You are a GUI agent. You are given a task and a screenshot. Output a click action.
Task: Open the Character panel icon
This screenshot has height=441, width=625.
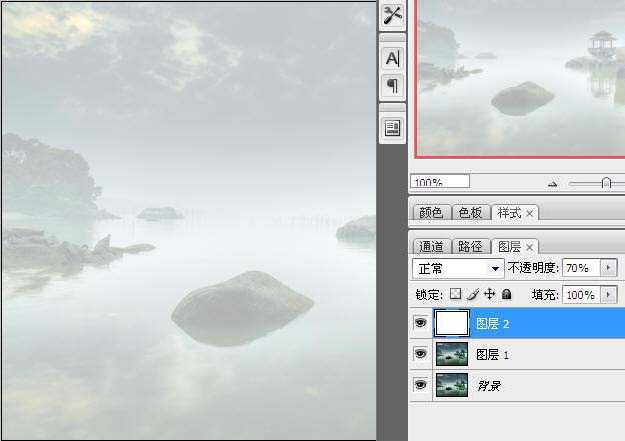point(393,59)
